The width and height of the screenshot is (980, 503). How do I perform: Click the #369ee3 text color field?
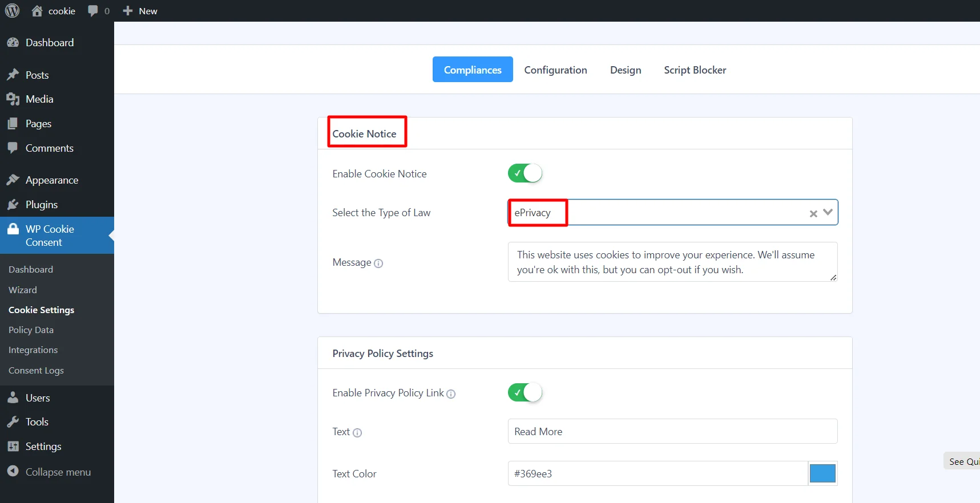pos(658,473)
